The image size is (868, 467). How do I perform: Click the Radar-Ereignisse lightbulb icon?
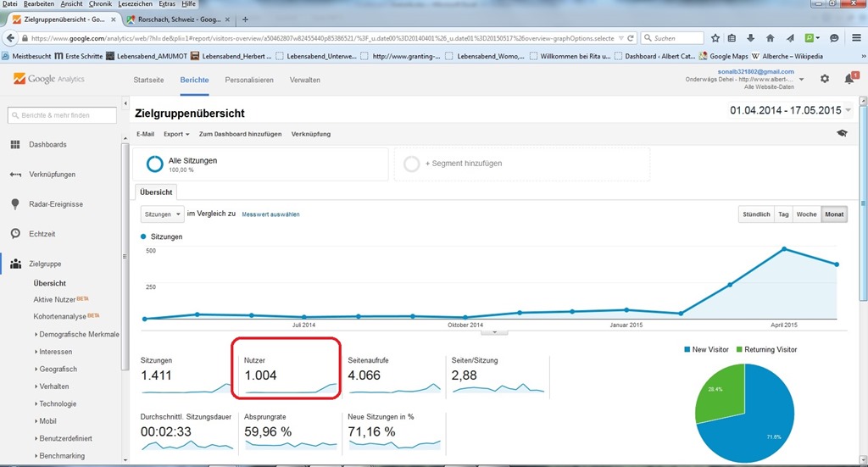(x=15, y=204)
